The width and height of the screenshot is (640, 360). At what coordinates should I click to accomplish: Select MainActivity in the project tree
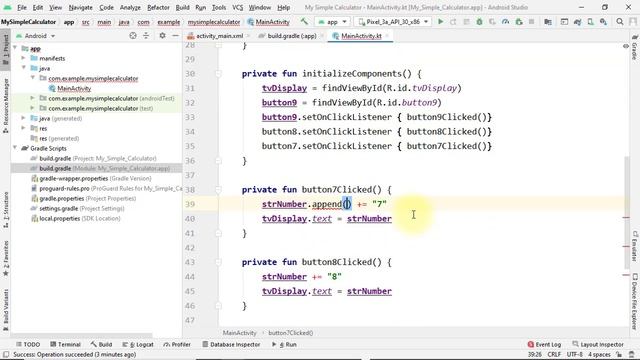74,88
